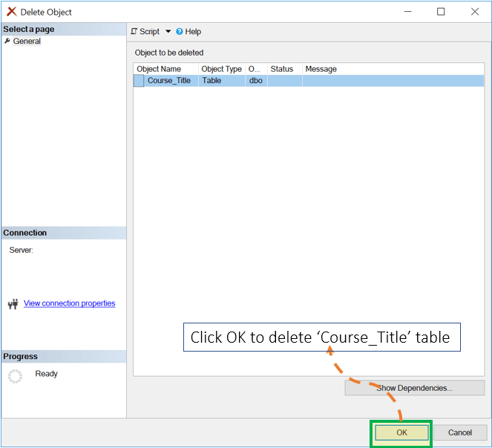The image size is (492, 448).
Task: Click the Message column header
Action: click(321, 69)
